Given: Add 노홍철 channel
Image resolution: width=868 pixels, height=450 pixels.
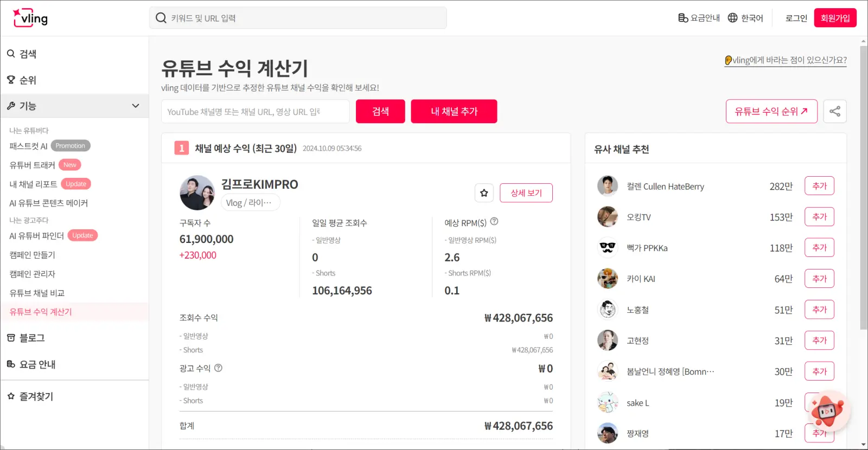Looking at the screenshot, I should click(x=819, y=310).
